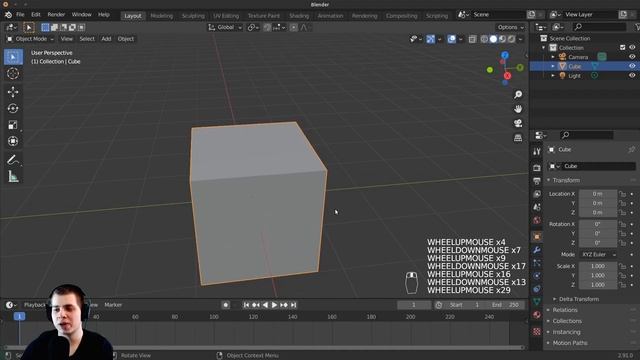The height and width of the screenshot is (360, 640).
Task: Open XYZ Euler rotation mode dropdown
Action: pos(598,254)
